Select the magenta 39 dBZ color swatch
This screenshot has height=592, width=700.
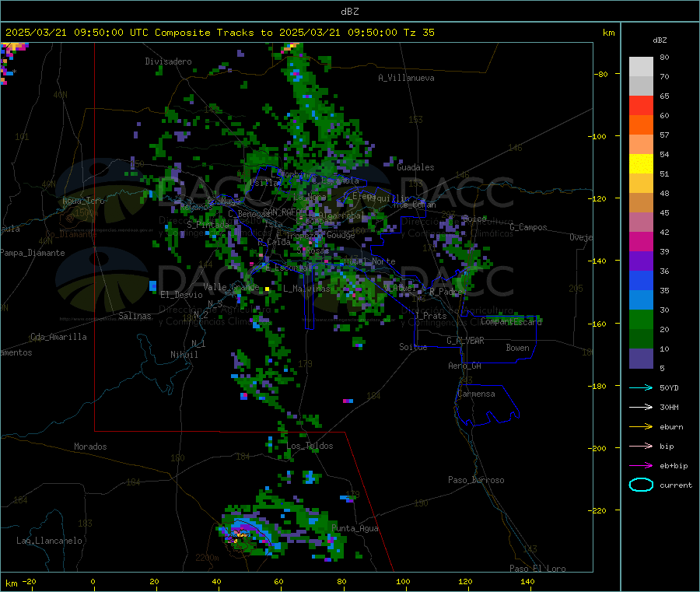[x=641, y=241]
